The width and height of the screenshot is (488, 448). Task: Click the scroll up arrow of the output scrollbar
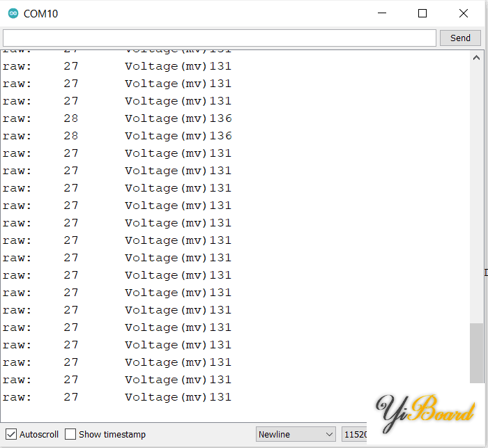point(476,58)
